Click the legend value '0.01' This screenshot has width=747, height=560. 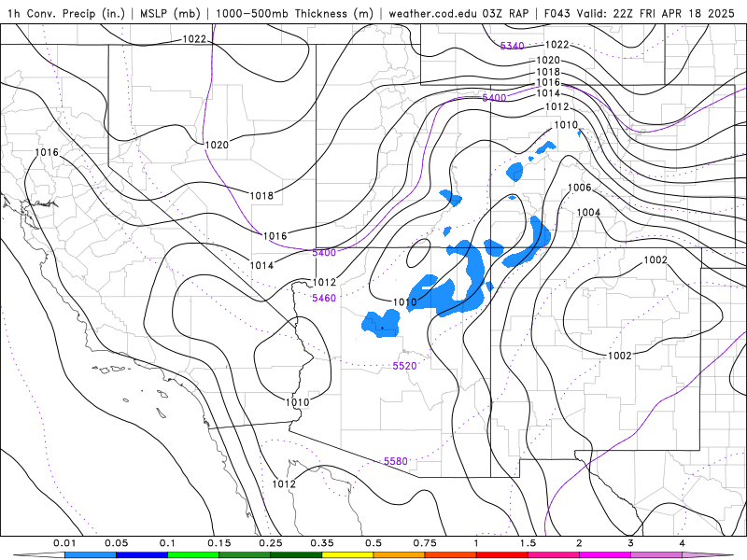click(64, 543)
